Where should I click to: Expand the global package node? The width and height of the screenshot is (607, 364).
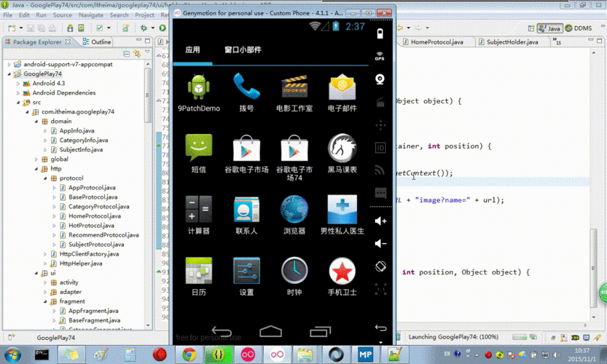coord(36,159)
